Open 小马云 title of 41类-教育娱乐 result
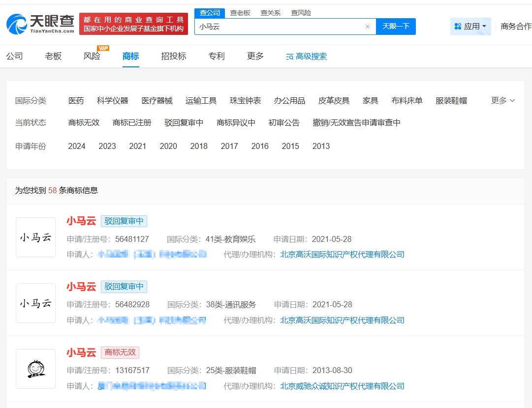Viewport: 532px width, 408px height. [x=81, y=221]
